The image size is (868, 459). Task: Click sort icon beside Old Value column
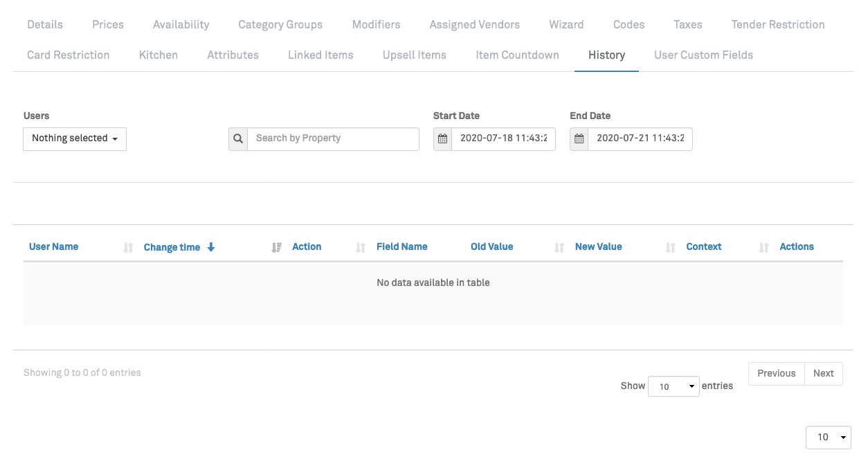pyautogui.click(x=559, y=248)
